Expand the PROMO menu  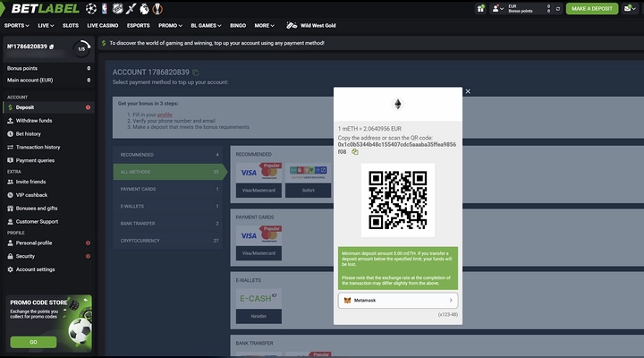click(170, 25)
